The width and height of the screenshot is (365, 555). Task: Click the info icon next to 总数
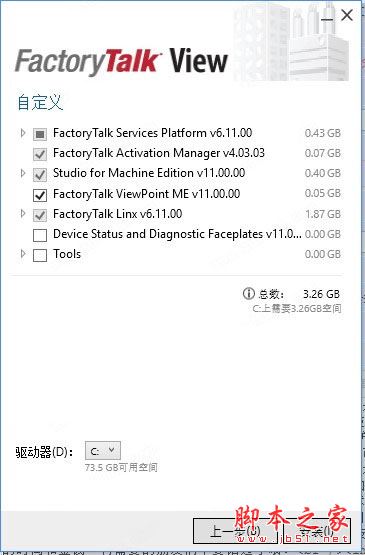point(249,293)
